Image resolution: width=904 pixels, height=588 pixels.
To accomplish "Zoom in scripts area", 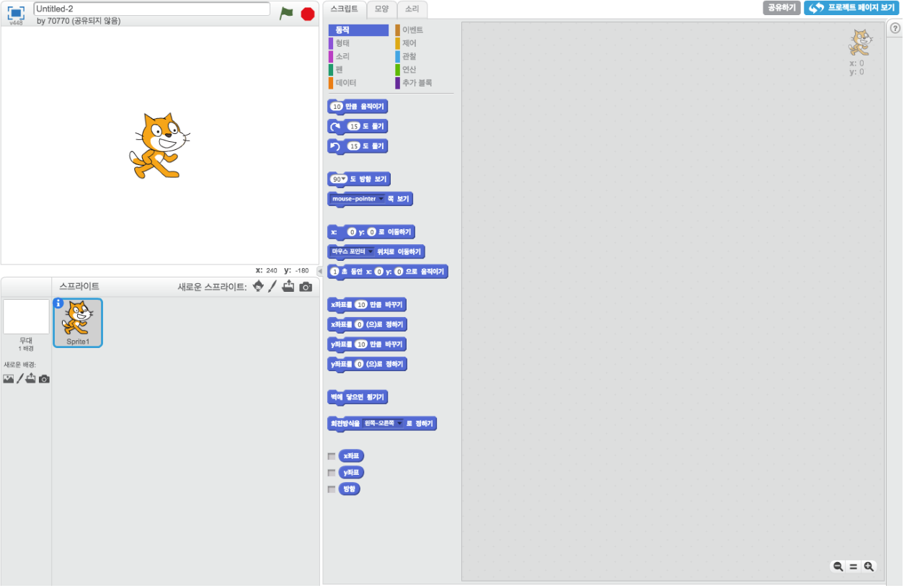I will tap(869, 566).
